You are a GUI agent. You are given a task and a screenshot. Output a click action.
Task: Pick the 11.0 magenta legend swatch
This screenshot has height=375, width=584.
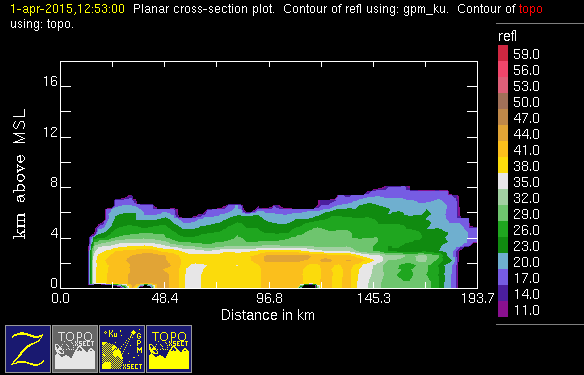coord(503,309)
